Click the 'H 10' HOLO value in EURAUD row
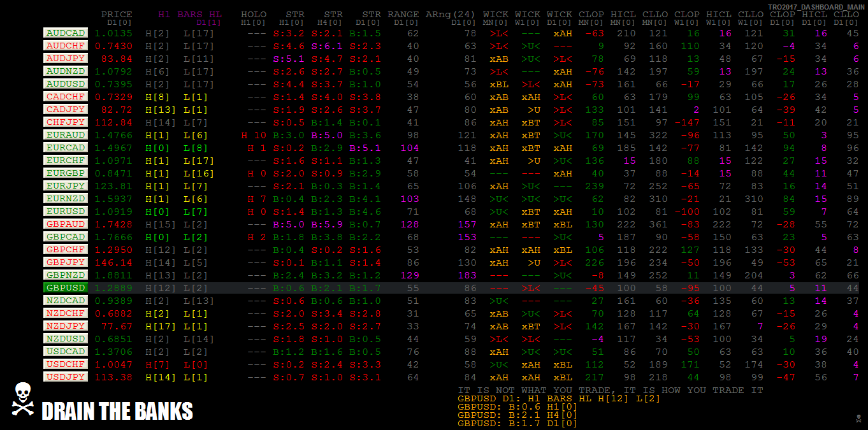The height and width of the screenshot is (430, 868). (x=254, y=135)
